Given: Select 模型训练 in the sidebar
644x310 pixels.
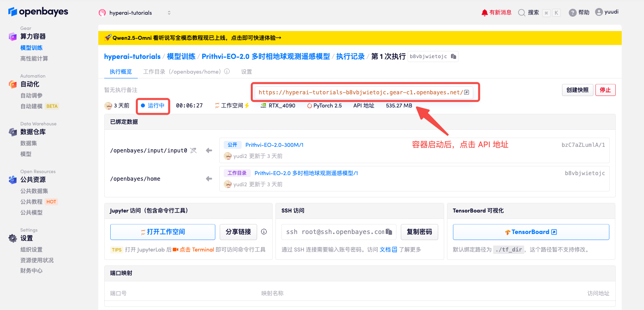Looking at the screenshot, I should click(31, 48).
